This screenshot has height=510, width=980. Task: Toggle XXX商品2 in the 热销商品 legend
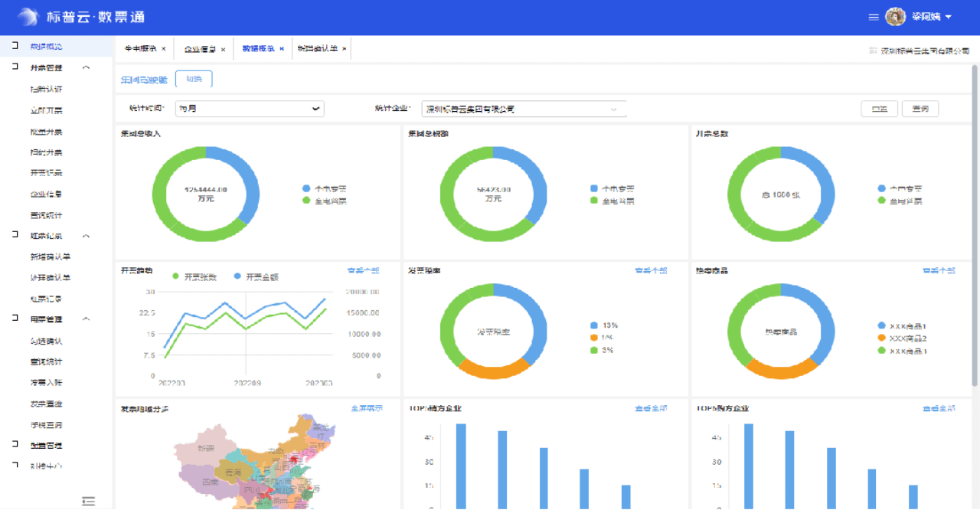coord(882,338)
